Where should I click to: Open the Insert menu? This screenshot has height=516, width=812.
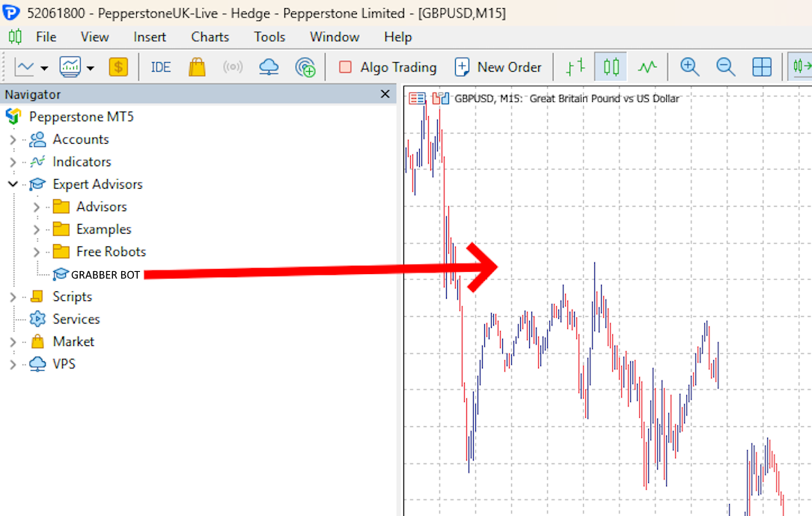point(150,37)
